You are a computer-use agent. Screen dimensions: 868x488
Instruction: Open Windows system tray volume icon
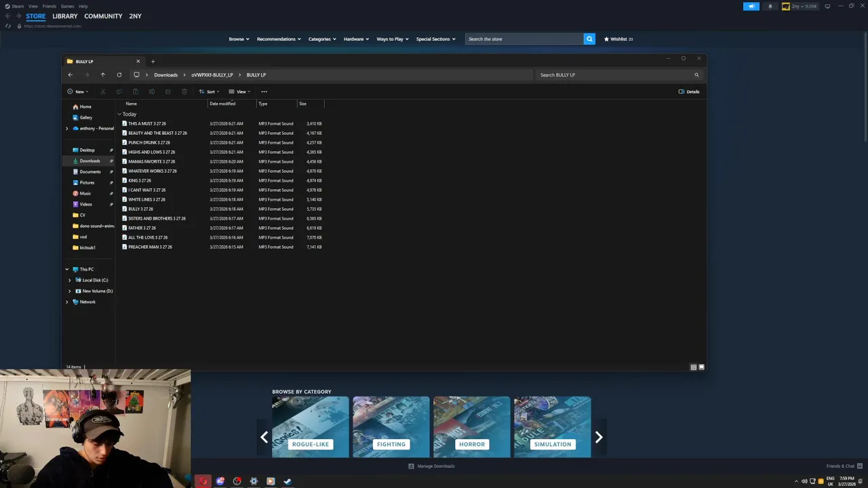tap(804, 481)
